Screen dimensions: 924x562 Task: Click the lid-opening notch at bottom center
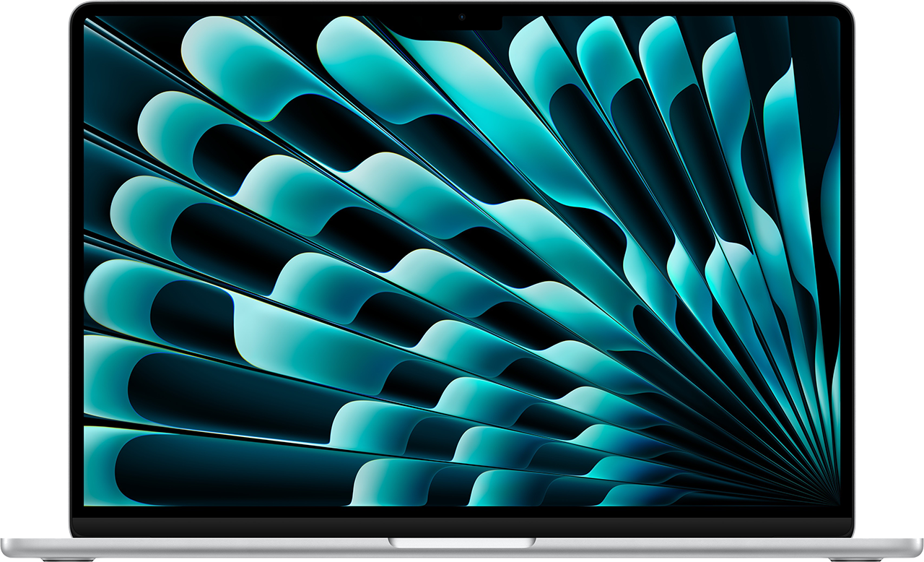point(462,544)
